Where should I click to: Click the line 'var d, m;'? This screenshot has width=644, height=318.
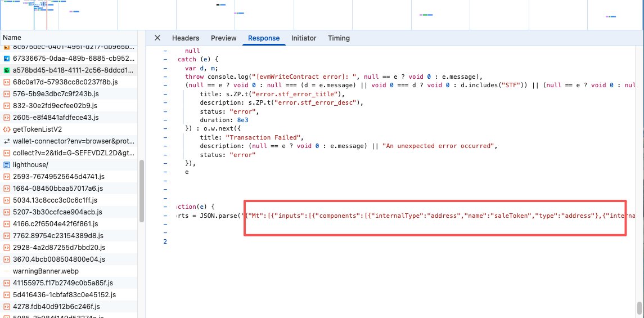coord(202,68)
